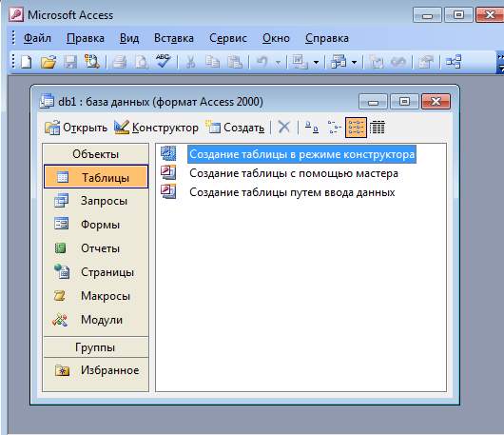The height and width of the screenshot is (435, 504).
Task: Click the Analyze icon
Action: pos(339,62)
